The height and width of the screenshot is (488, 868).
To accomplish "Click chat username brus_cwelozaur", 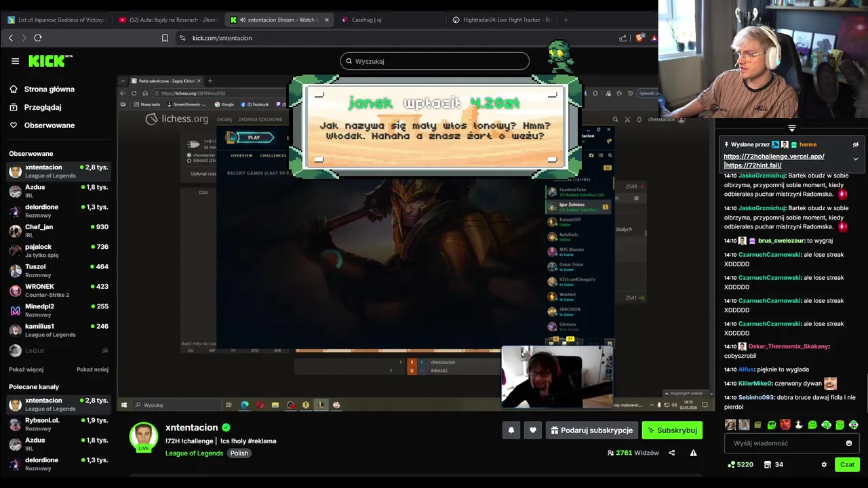I will (x=781, y=241).
